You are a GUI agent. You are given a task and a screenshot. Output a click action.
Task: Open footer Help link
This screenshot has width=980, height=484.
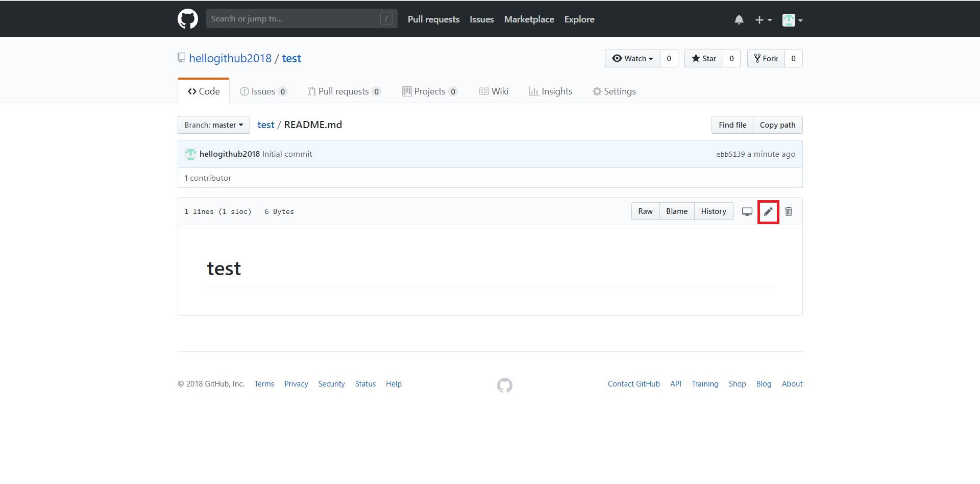tap(394, 384)
